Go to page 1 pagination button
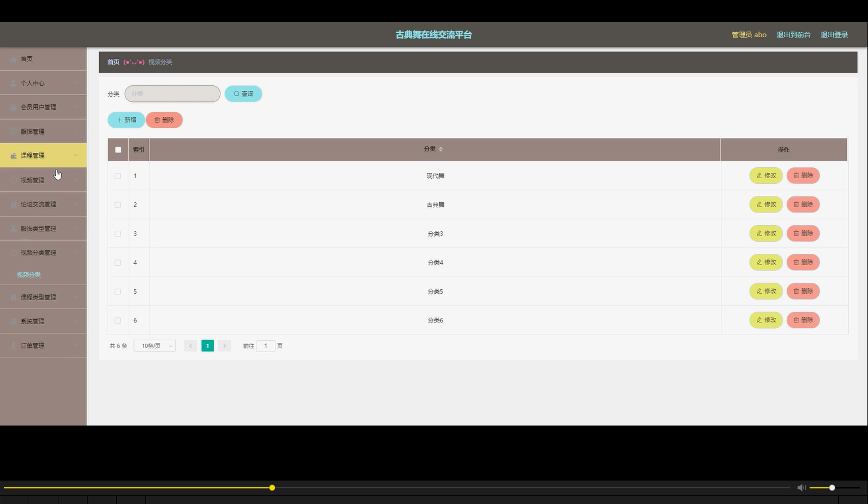The width and height of the screenshot is (868, 504). pos(208,346)
